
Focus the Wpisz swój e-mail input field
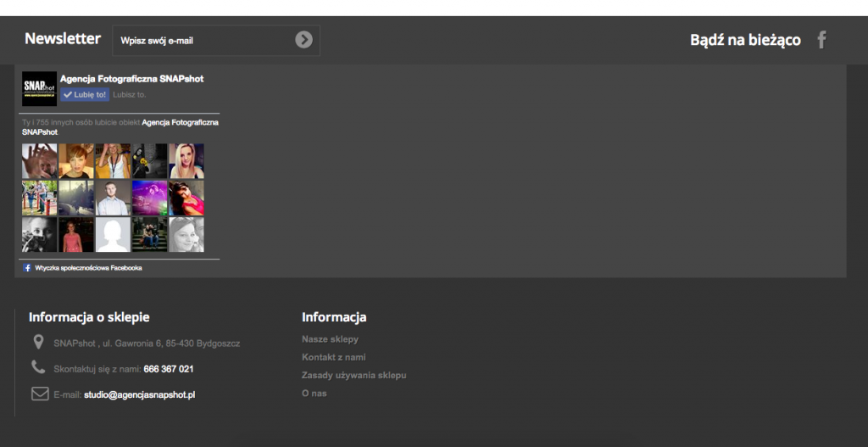pos(203,40)
